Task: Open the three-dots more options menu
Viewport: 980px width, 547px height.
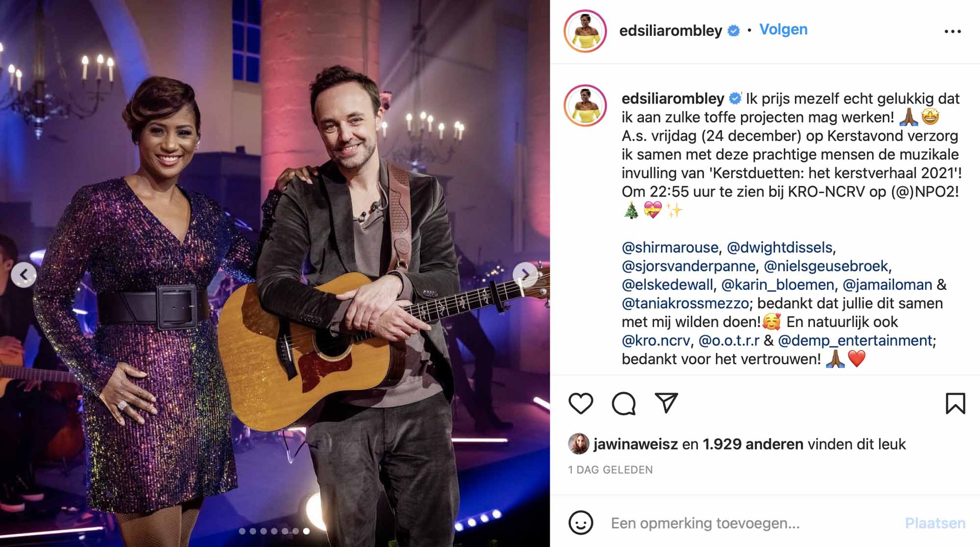Action: 953,31
